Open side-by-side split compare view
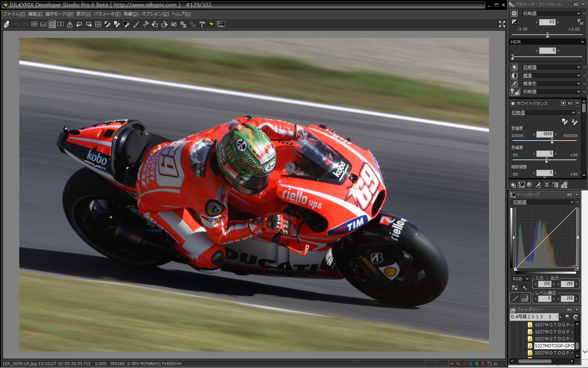Image resolution: width=588 pixels, height=368 pixels. 61,24
